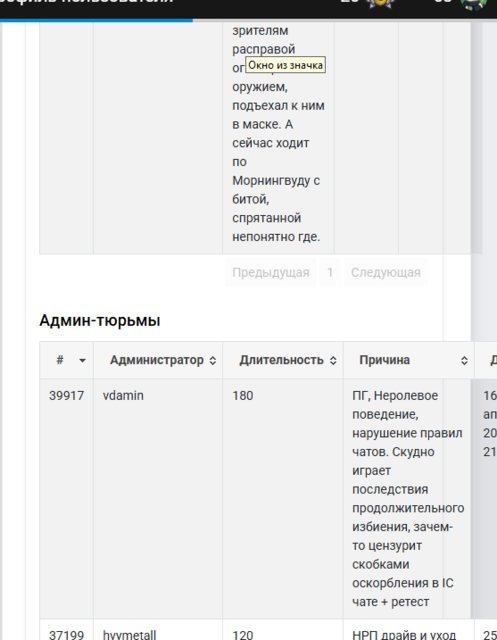
Task: Click administrator name vdamin
Action: coord(123,396)
